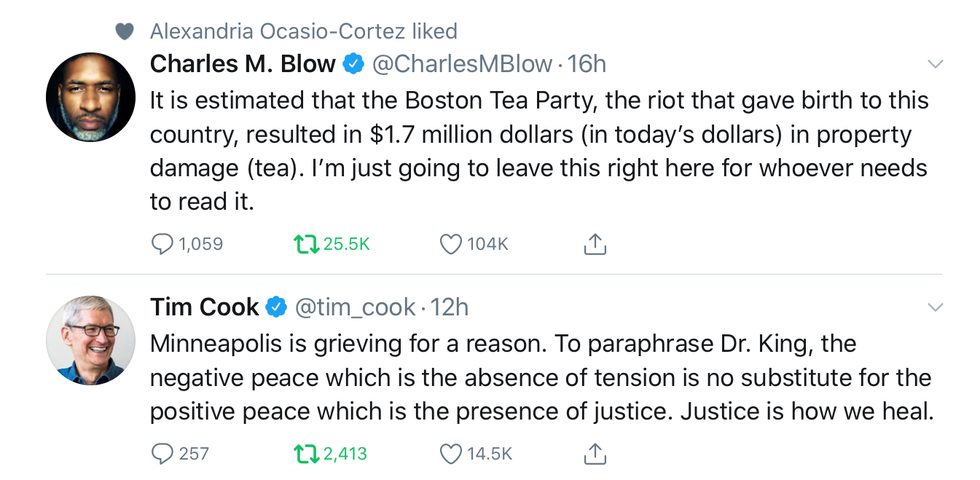The height and width of the screenshot is (480, 980).
Task: Open dropdown menu on Charles M. Blow's tweet
Action: point(935,64)
